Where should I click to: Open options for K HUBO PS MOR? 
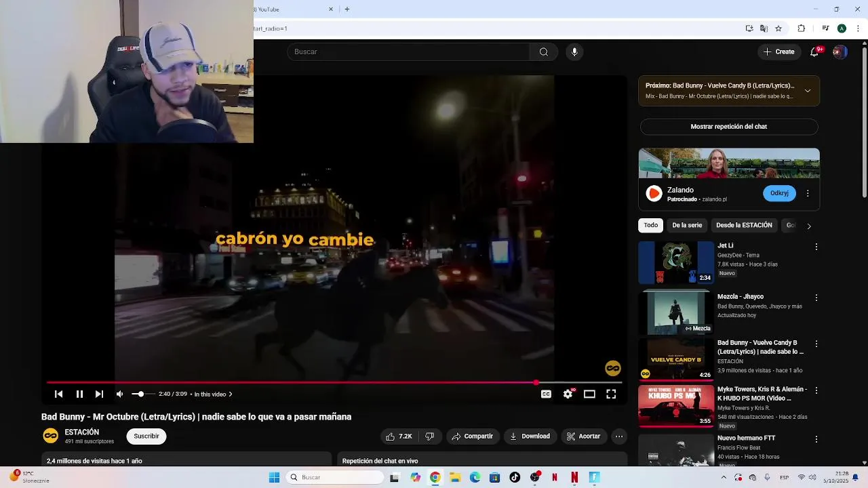click(816, 390)
